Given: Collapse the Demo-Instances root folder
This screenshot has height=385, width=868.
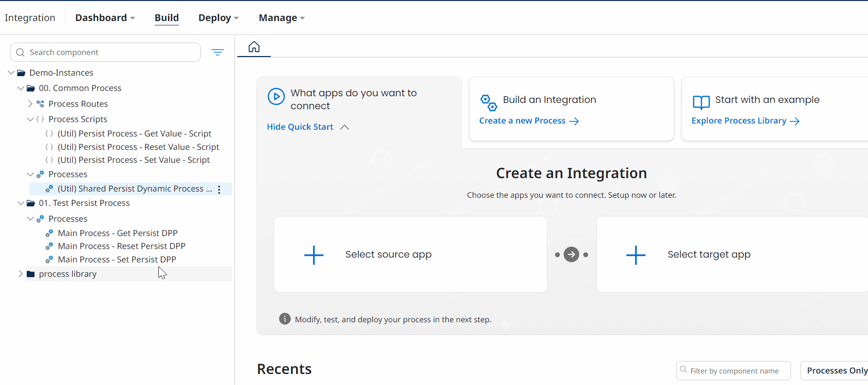Looking at the screenshot, I should pyautogui.click(x=11, y=73).
